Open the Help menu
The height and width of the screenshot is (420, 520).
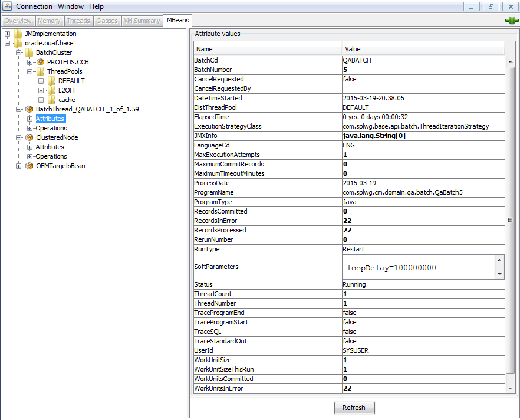click(96, 6)
